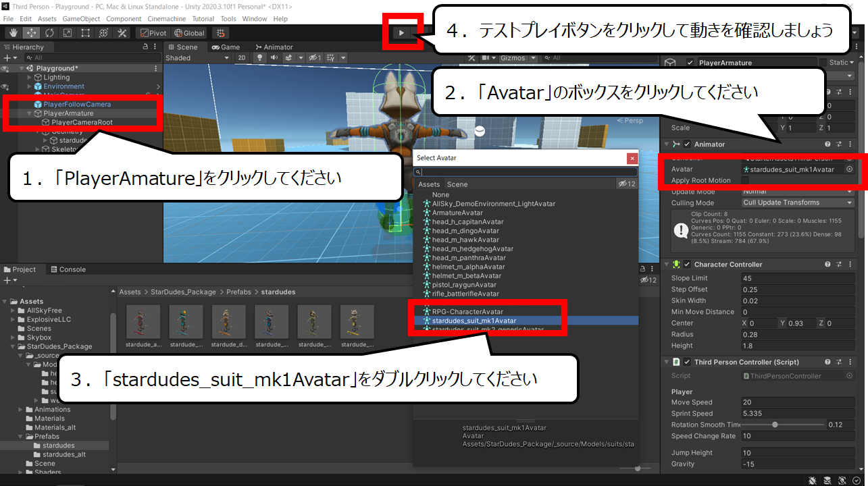Select the combined Transform tool
The width and height of the screenshot is (868, 486).
coord(104,32)
